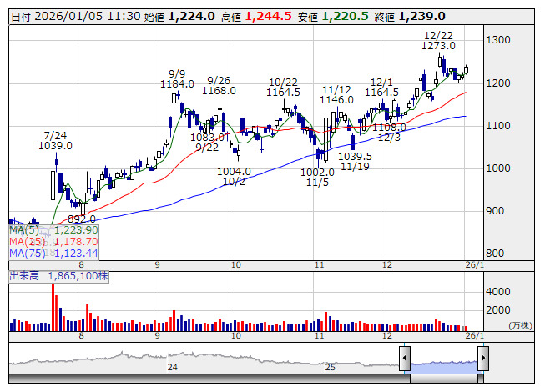Click the right range handle arrow
Image resolution: width=545 pixels, height=392 pixels.
coord(483,358)
